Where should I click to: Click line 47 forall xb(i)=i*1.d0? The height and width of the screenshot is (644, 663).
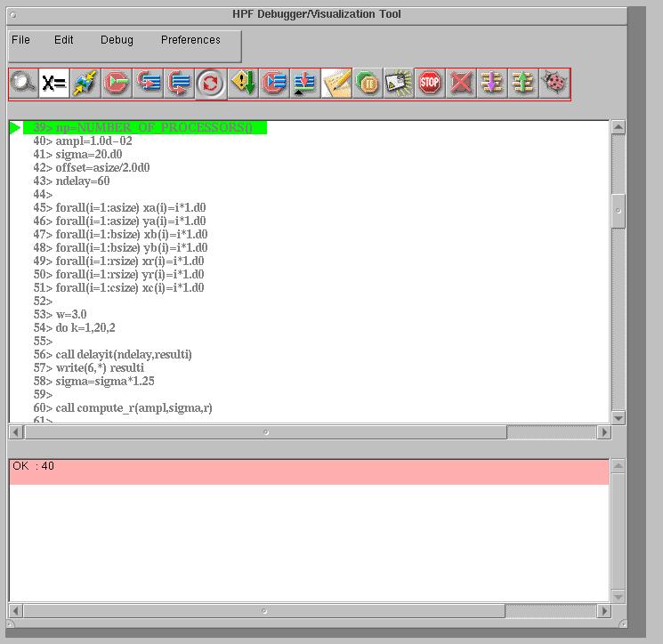pyautogui.click(x=120, y=235)
